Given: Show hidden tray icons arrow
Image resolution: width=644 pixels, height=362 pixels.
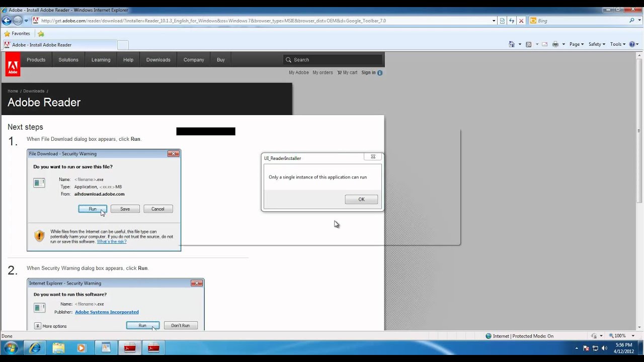Looking at the screenshot, I should pyautogui.click(x=577, y=348).
